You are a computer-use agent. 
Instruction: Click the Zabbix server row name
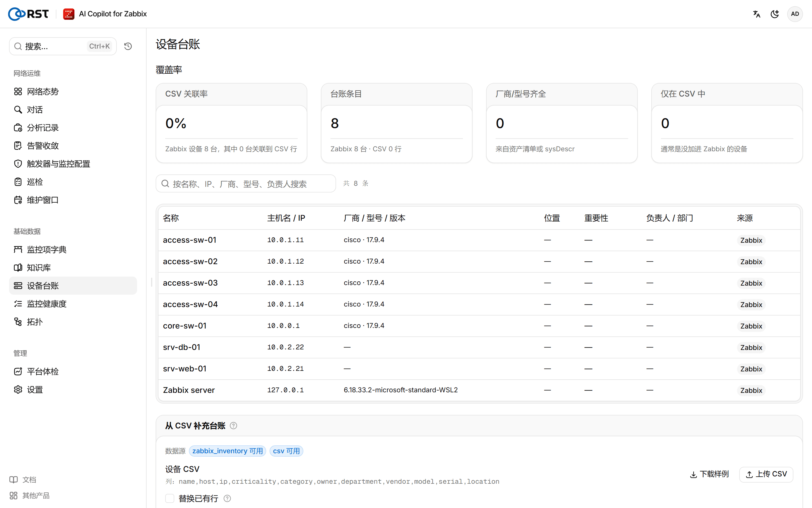point(189,390)
